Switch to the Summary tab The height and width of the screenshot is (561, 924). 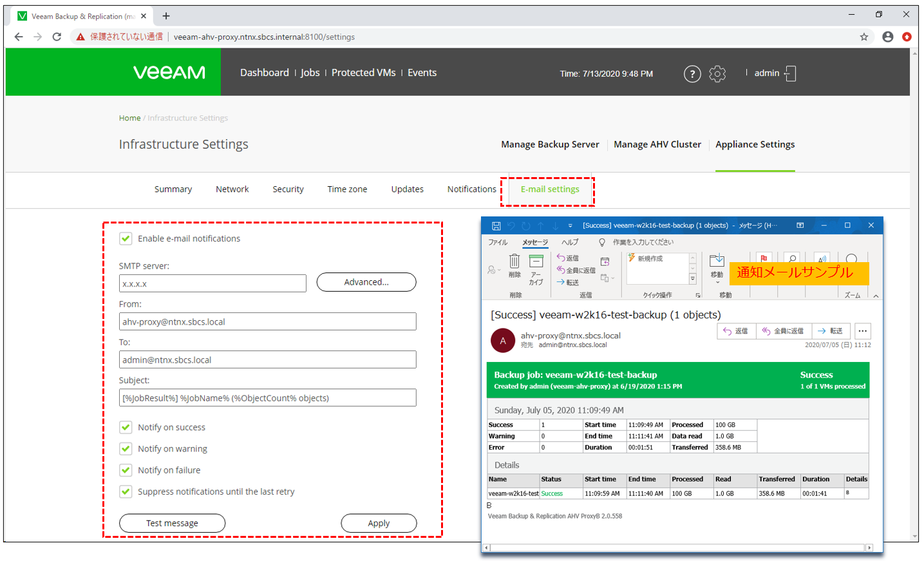click(173, 189)
